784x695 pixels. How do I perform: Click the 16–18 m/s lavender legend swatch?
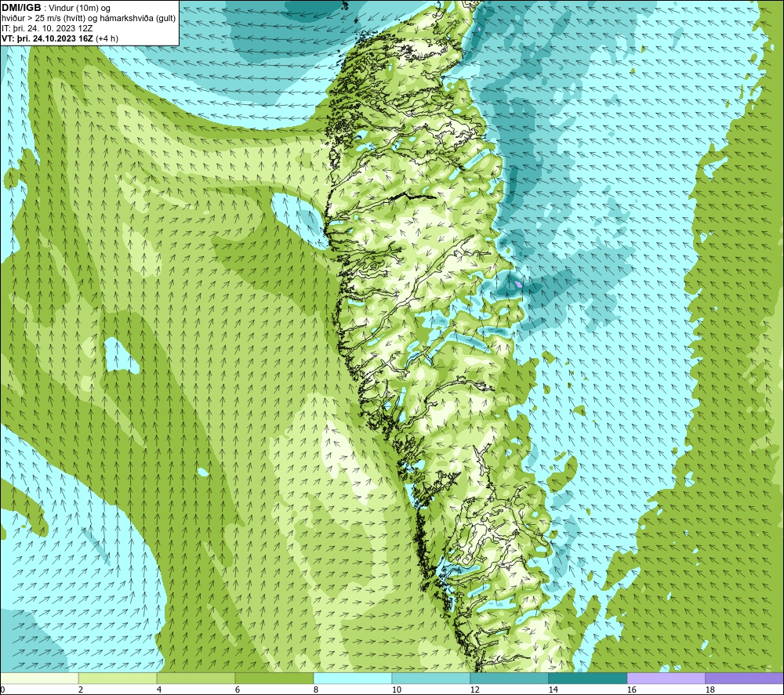click(x=666, y=678)
